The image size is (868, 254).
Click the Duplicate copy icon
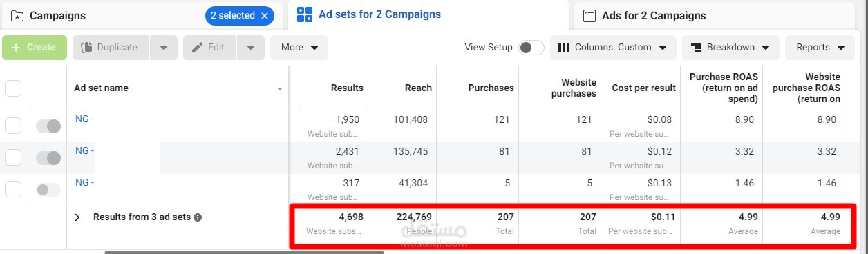(x=87, y=48)
